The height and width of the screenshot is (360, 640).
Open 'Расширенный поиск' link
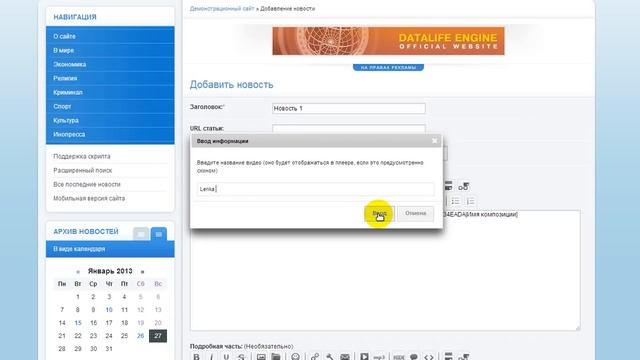[82, 170]
